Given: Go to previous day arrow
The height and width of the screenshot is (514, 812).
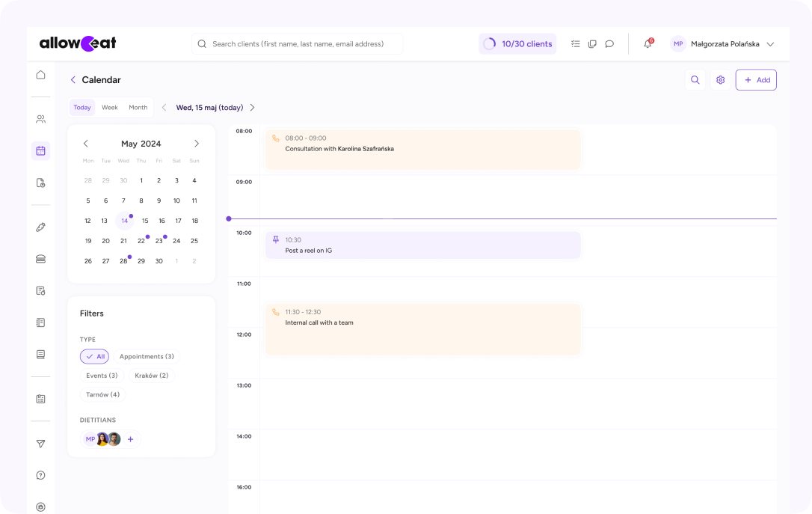Looking at the screenshot, I should pyautogui.click(x=164, y=107).
